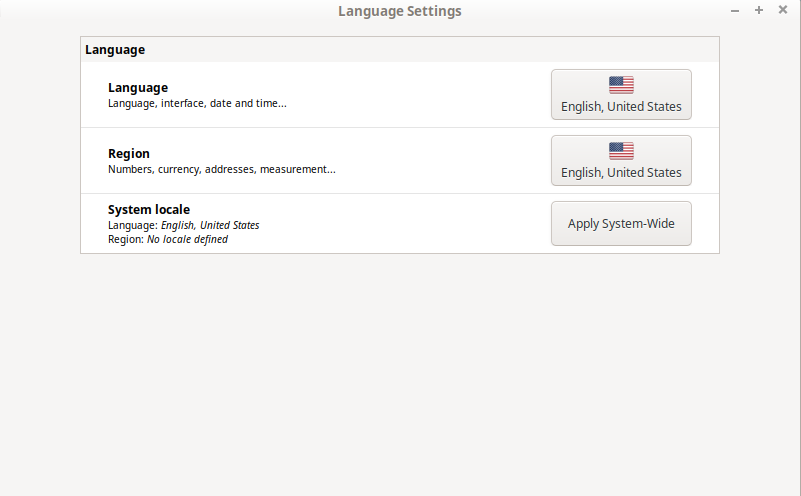Maximize the Language Settings window
Image resolution: width=801 pixels, height=496 pixels.
[x=759, y=10]
